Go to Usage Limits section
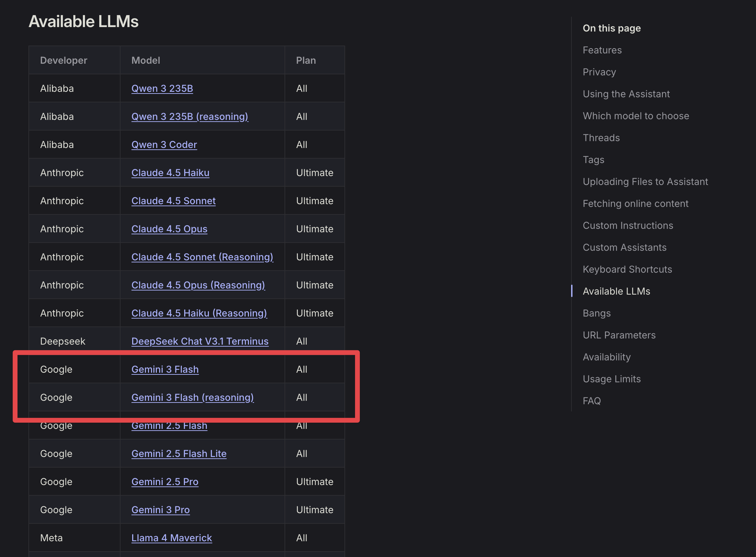The image size is (756, 557). [612, 379]
